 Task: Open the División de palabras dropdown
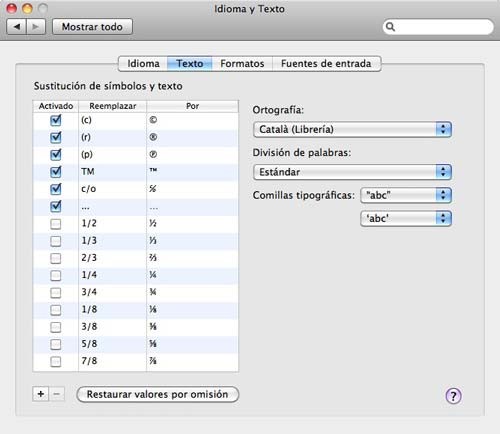tap(352, 172)
